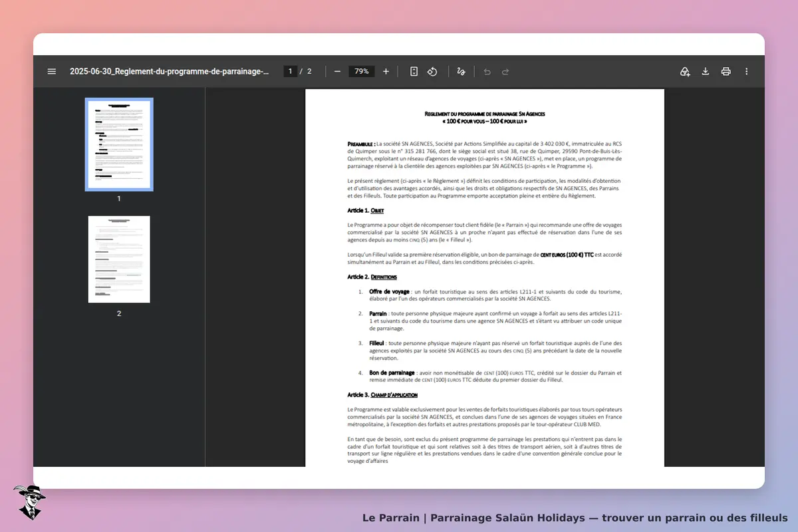Click the 'Offre de voyage' definition term
798x532 pixels.
[x=389, y=292]
